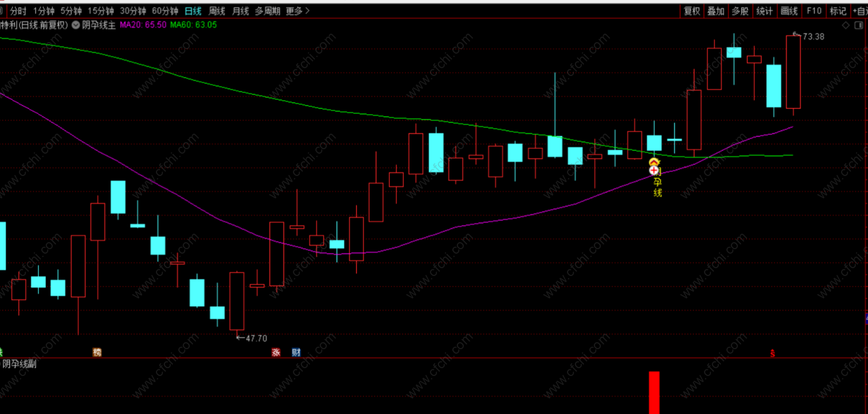The height and width of the screenshot is (414, 868).
Task: Expand the 更多 periods list
Action: (x=297, y=11)
